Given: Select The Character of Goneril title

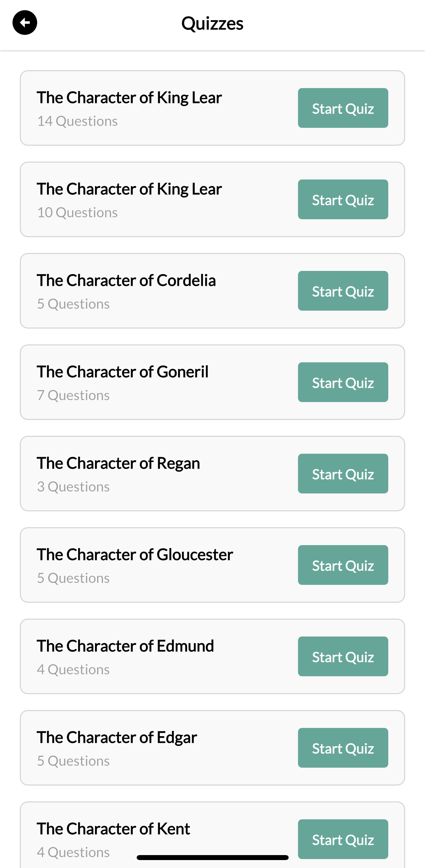Looking at the screenshot, I should [x=122, y=372].
